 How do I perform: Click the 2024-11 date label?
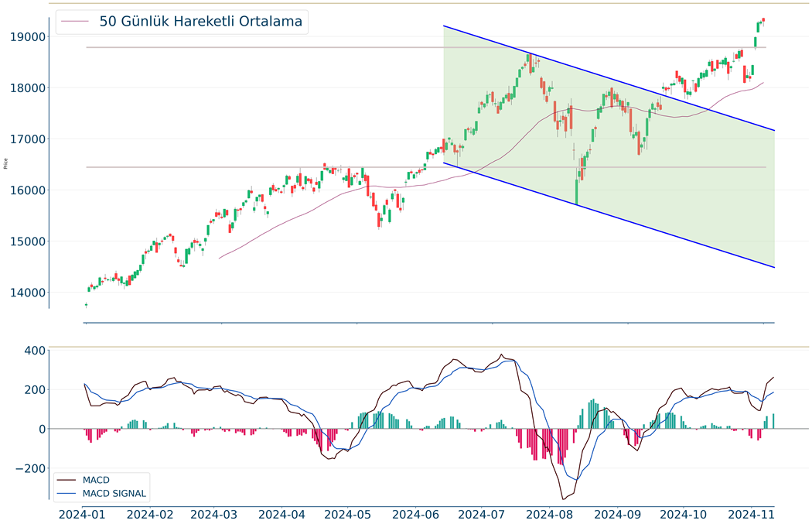point(752,515)
